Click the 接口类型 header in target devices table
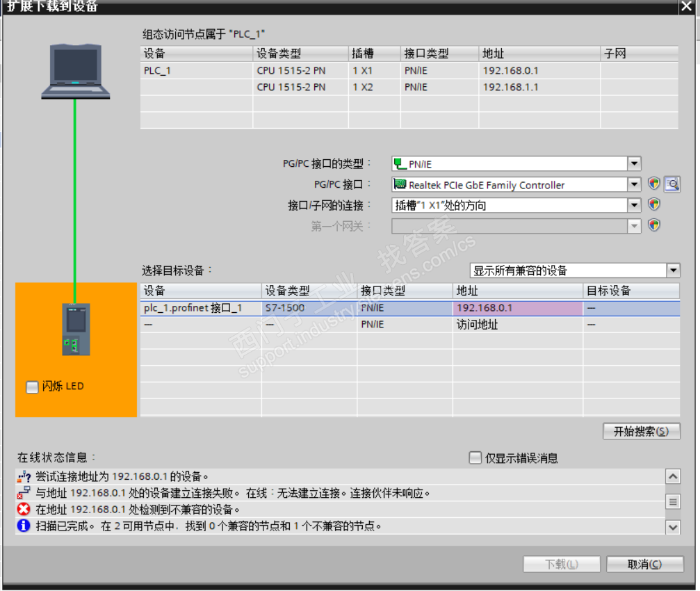The height and width of the screenshot is (591, 700). click(x=405, y=291)
